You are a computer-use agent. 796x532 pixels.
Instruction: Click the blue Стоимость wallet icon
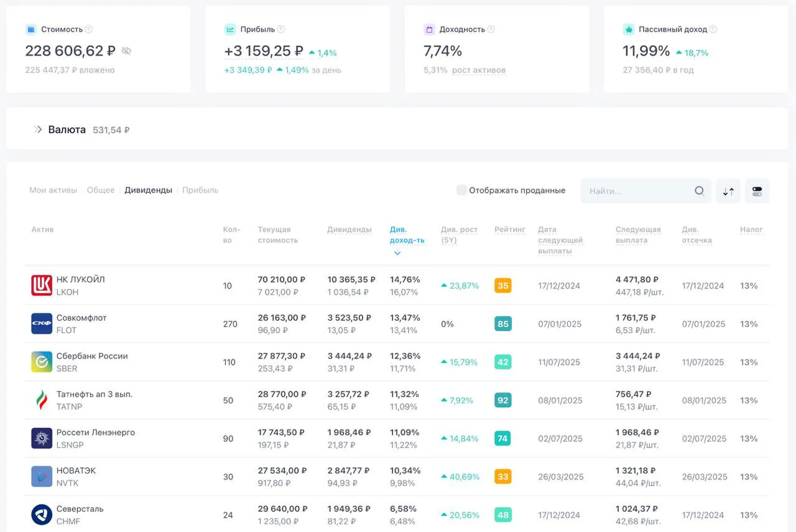pos(31,29)
